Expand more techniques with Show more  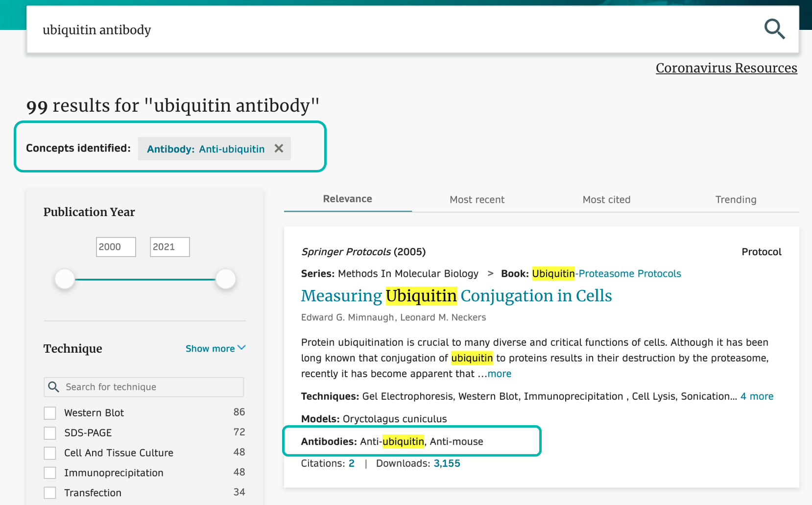[215, 348]
